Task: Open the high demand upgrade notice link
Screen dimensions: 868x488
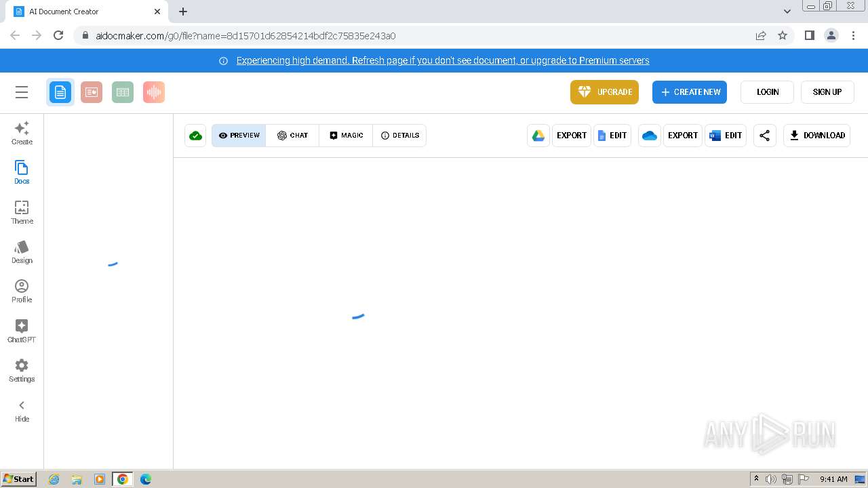Action: [443, 60]
